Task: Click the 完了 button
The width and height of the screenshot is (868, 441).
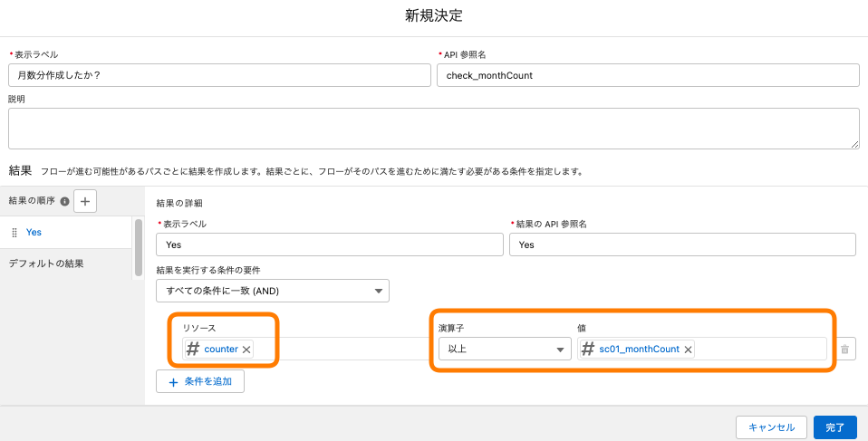Action: tap(835, 427)
